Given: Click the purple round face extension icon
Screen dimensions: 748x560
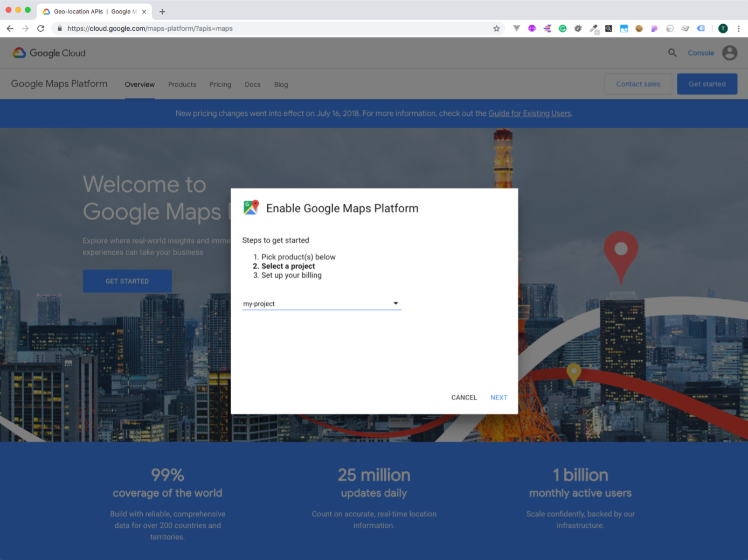Looking at the screenshot, I should pos(532,29).
